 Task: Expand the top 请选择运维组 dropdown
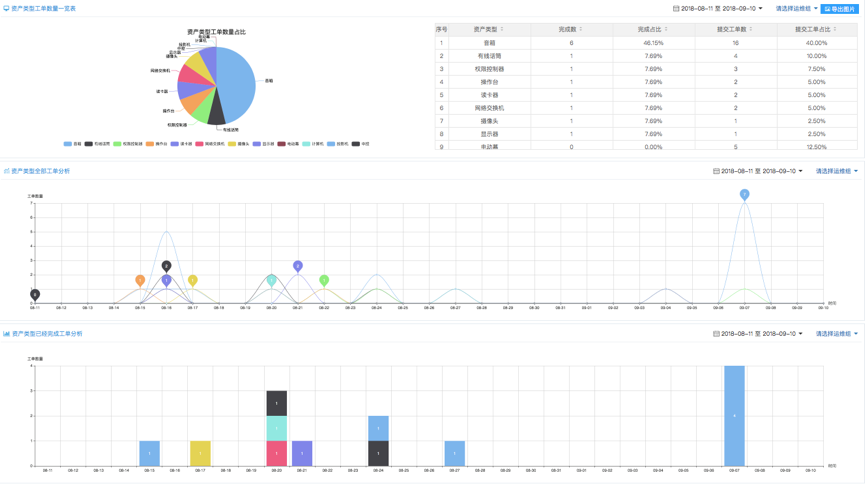coord(796,9)
